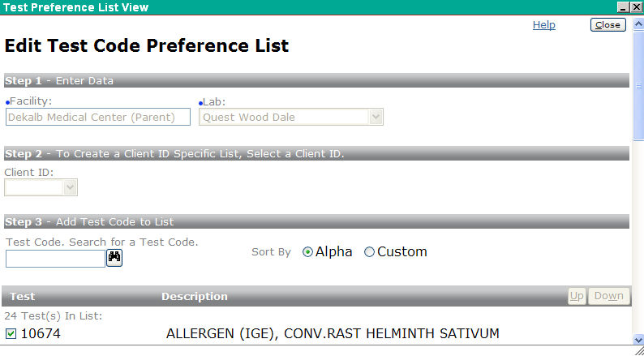Open the Help link
This screenshot has width=644, height=356.
point(543,25)
